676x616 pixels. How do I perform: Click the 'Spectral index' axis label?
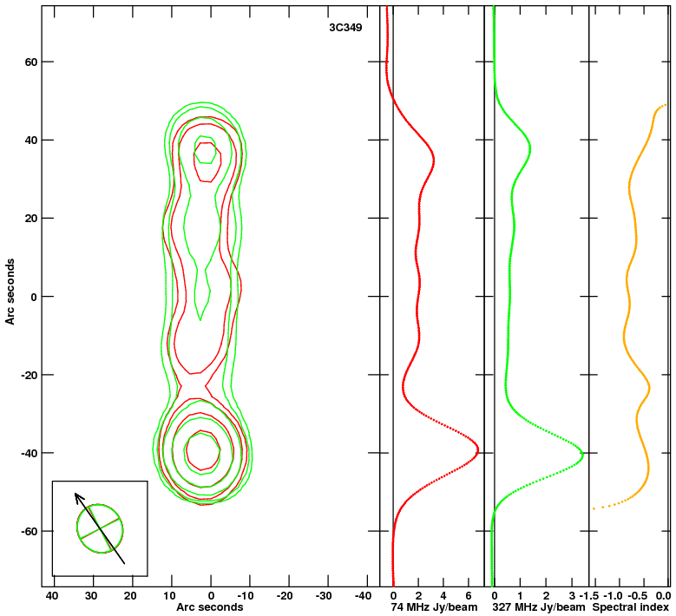point(630,607)
